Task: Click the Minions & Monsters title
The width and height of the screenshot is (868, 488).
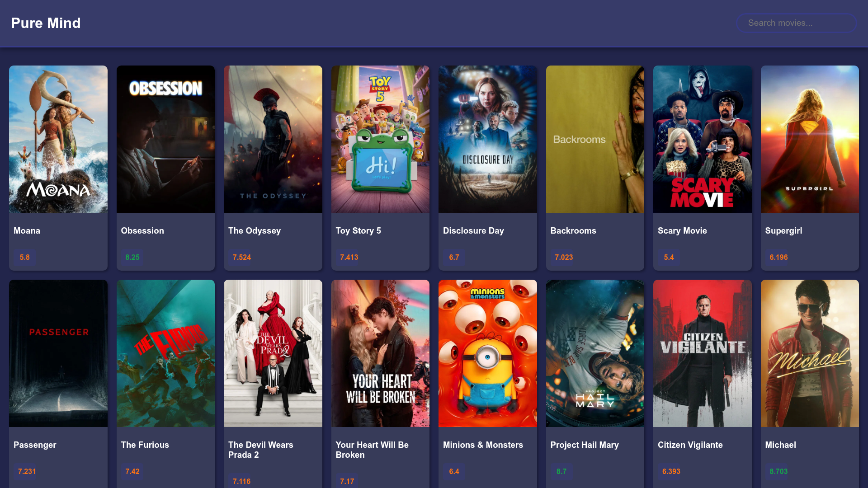Action: pyautogui.click(x=483, y=445)
